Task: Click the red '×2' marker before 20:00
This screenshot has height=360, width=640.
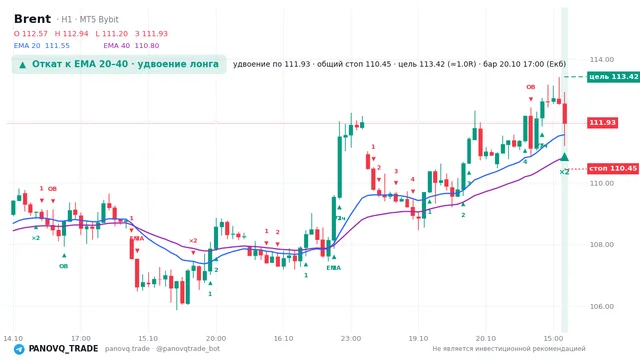Action: point(193,241)
